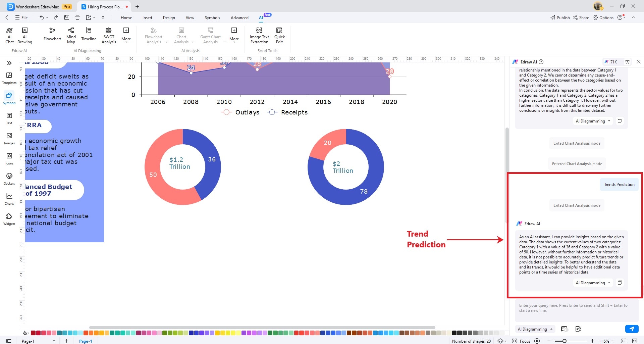Open the Templates sidebar panel

click(x=9, y=78)
